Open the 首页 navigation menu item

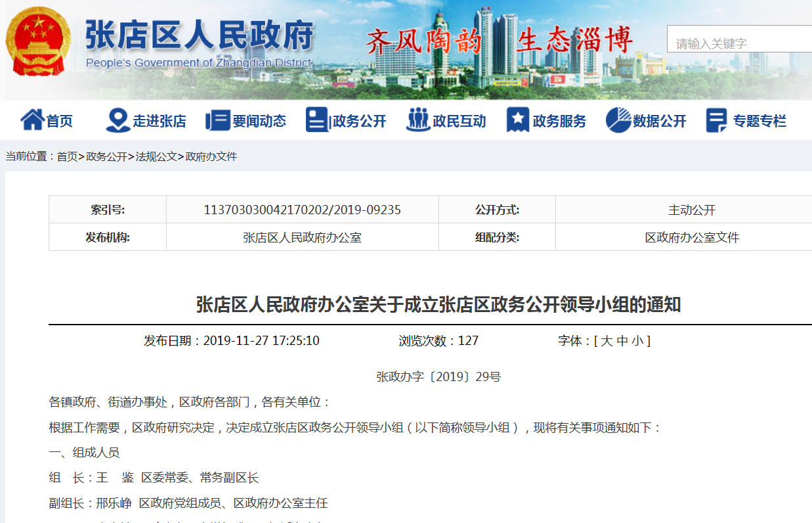(60, 122)
